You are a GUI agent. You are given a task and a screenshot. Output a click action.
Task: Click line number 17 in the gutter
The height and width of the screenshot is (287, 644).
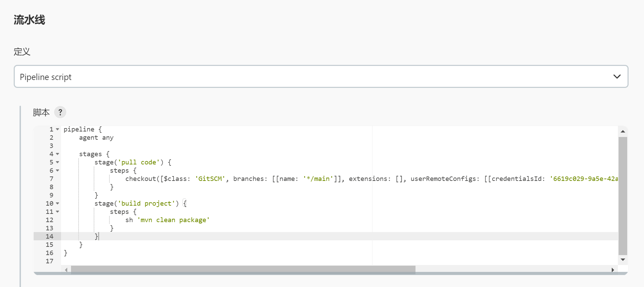[x=50, y=261]
